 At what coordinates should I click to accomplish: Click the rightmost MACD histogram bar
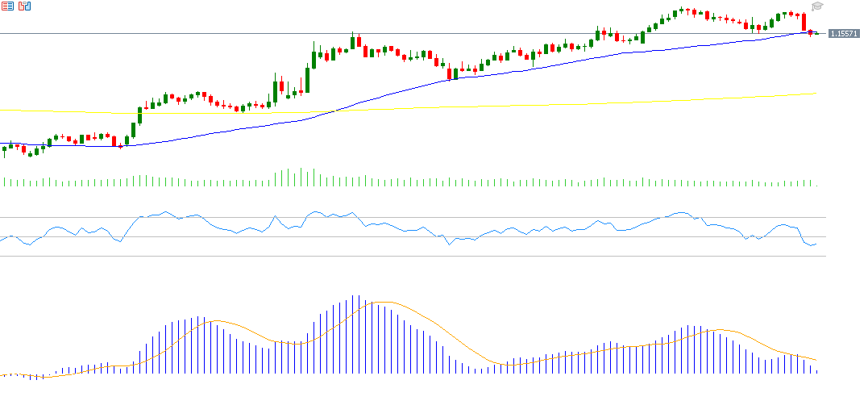[816, 370]
